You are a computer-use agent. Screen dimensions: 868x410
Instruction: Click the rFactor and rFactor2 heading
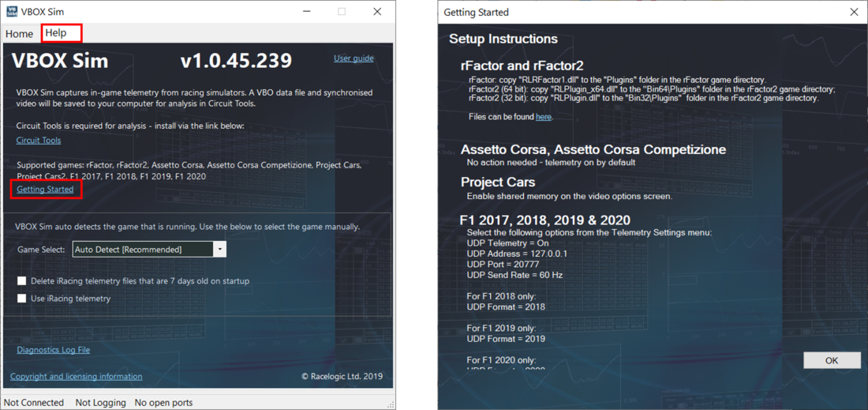click(522, 66)
